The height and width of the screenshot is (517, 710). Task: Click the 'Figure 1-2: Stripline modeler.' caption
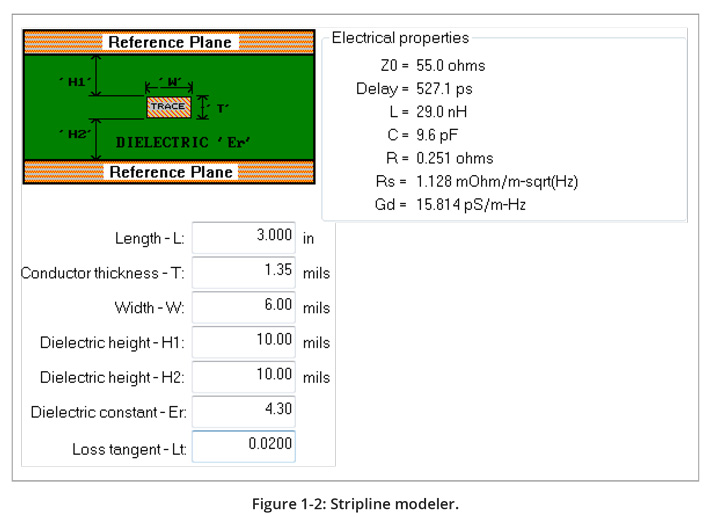coord(355,504)
